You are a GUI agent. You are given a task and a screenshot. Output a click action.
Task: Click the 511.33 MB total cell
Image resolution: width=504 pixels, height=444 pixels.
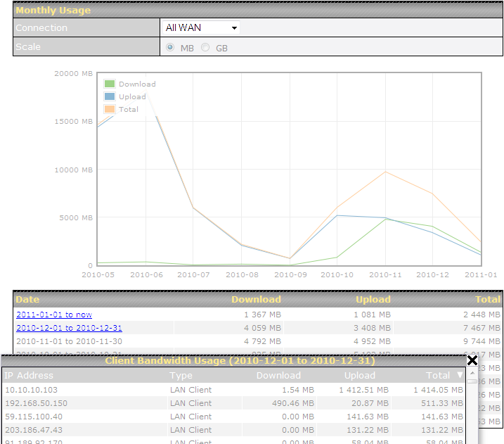(442, 403)
